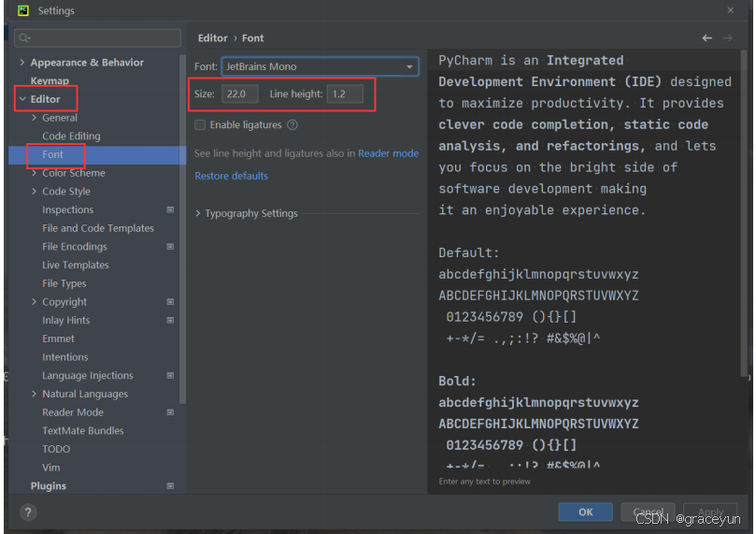This screenshot has height=534, width=756.
Task: Collapse the Editor section chevron
Action: click(22, 99)
